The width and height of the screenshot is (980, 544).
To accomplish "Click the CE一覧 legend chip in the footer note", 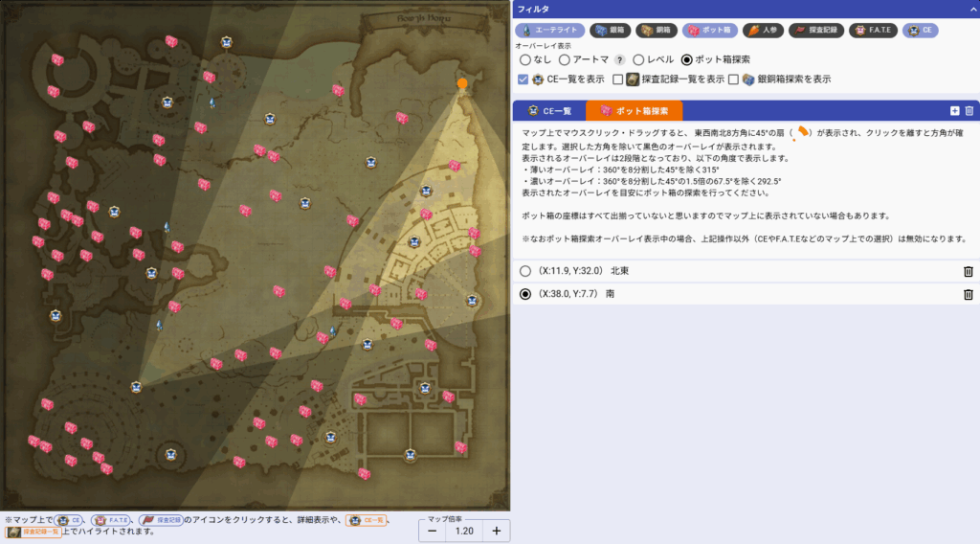I will (367, 520).
